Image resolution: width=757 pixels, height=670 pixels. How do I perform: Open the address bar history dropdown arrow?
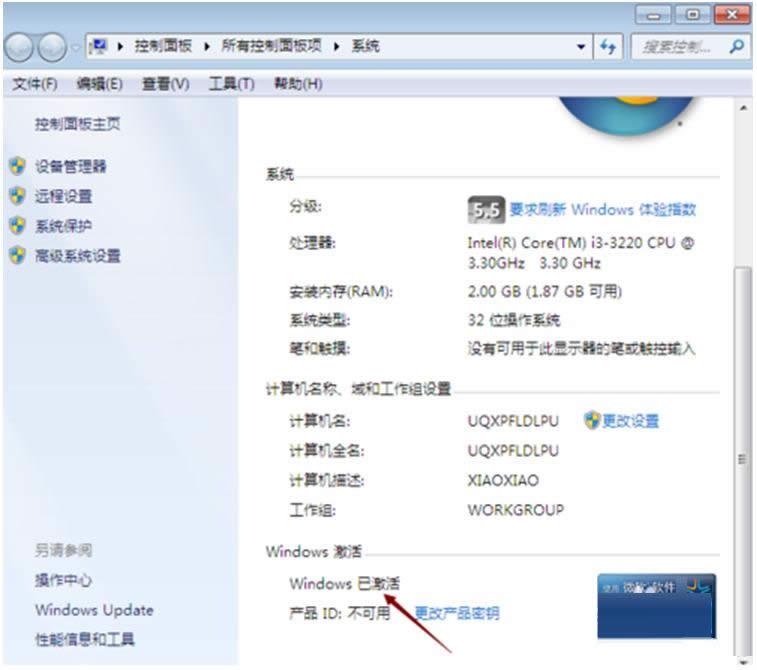(x=581, y=47)
